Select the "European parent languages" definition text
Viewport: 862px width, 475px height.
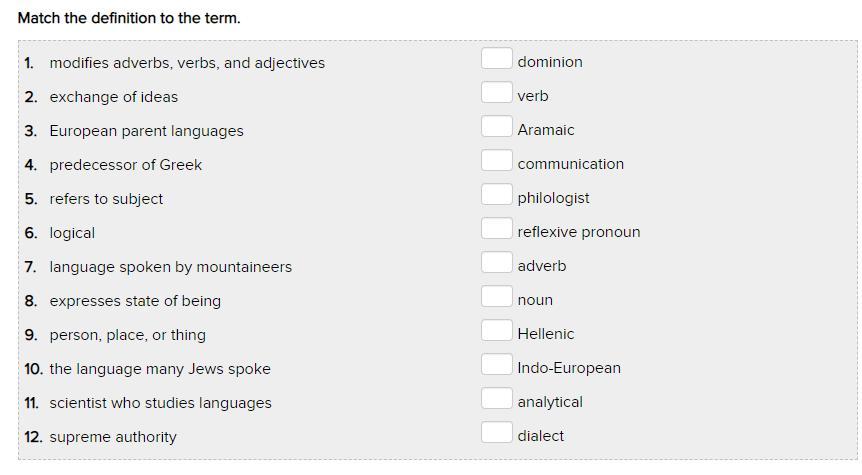(x=146, y=131)
